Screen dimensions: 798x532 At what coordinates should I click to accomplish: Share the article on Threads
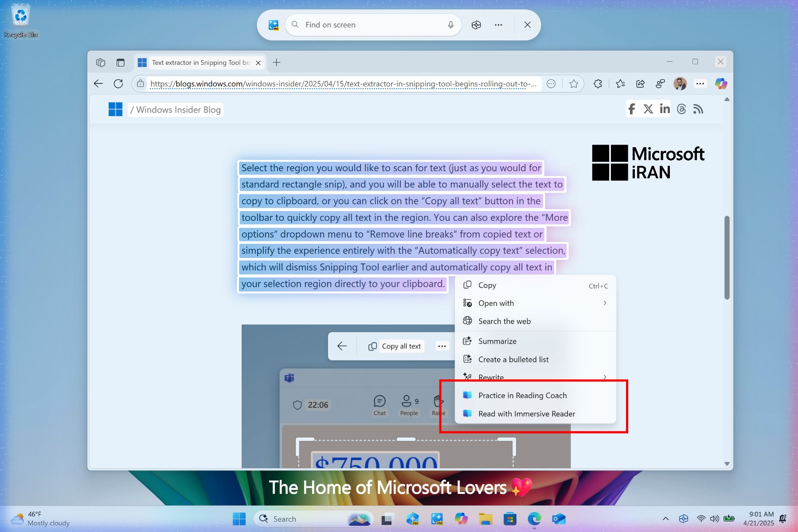tap(681, 109)
